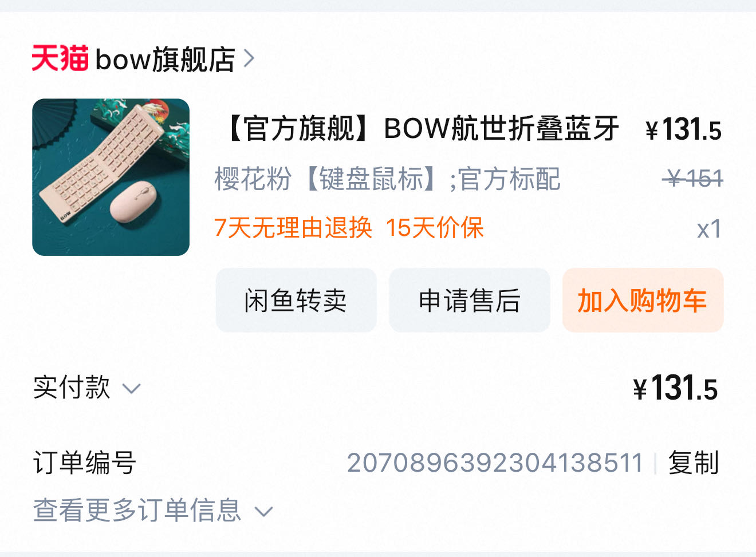The width and height of the screenshot is (756, 557).
Task: Select order number 2070896392304138511
Action: click(495, 463)
